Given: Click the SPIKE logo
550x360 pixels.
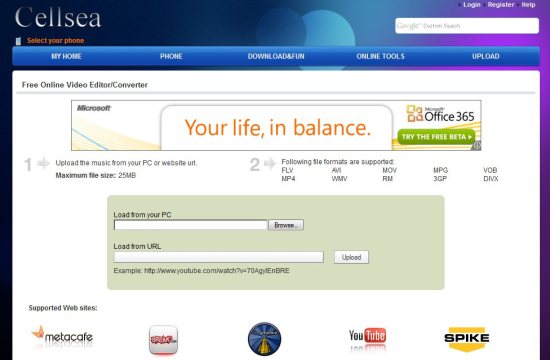Looking at the screenshot, I should click(467, 339).
